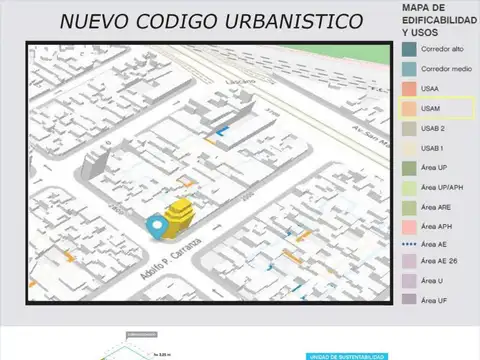Click the 'Área U' legend label
The image size is (480, 360).
click(x=432, y=281)
